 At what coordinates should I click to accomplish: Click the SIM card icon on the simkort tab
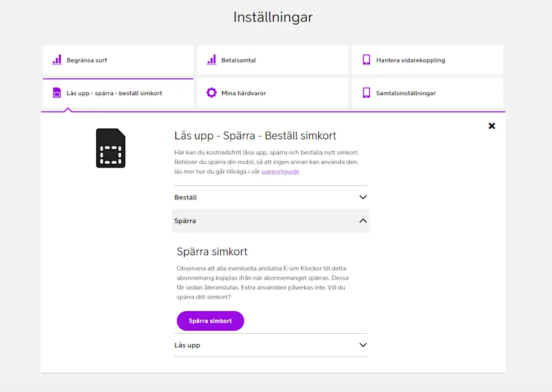click(x=57, y=93)
